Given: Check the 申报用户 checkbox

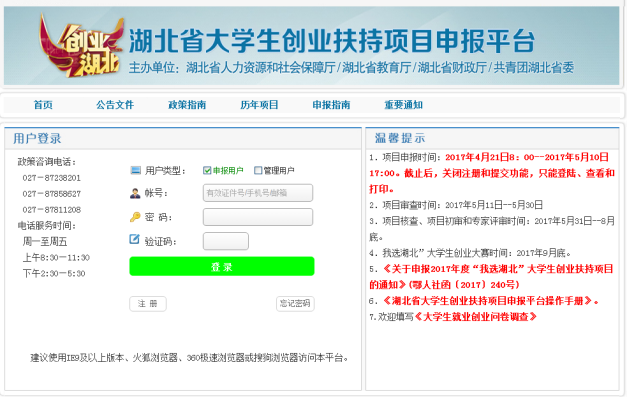Looking at the screenshot, I should pyautogui.click(x=207, y=171).
